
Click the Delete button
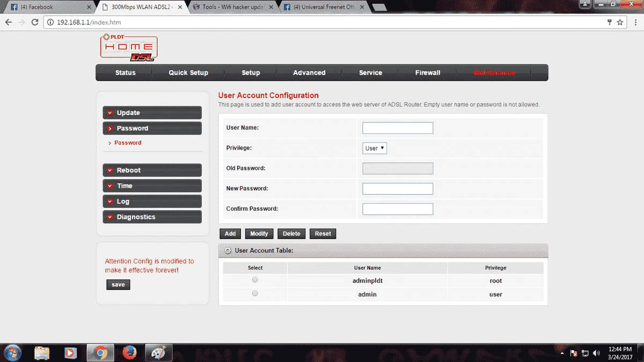coord(291,234)
